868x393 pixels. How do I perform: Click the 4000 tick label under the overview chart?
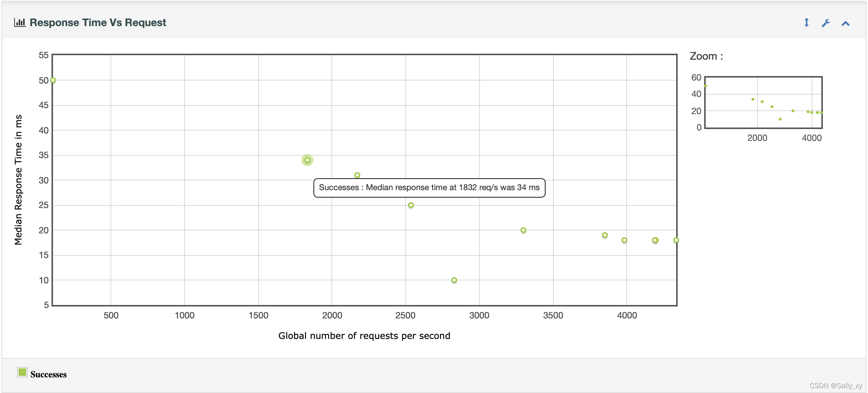point(812,138)
